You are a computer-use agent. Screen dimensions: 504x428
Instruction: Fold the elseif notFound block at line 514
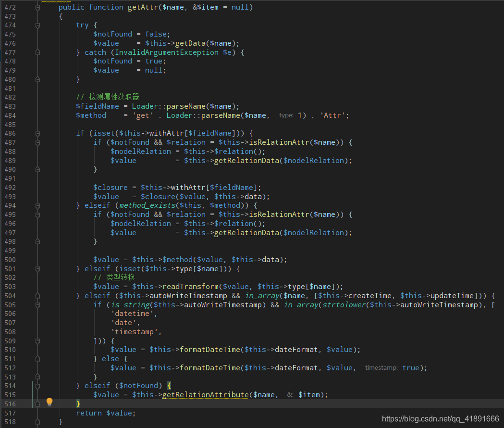37,386
